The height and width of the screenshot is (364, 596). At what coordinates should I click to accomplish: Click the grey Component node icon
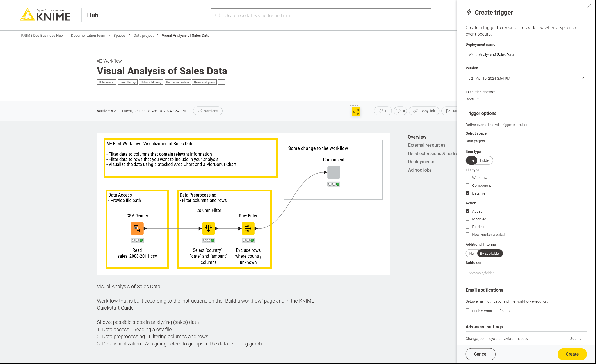tap(334, 172)
